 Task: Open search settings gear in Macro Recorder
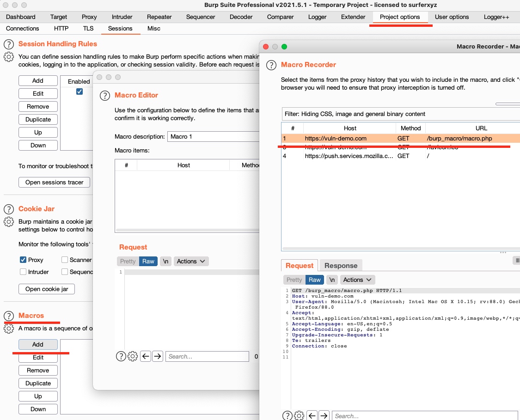(x=299, y=415)
